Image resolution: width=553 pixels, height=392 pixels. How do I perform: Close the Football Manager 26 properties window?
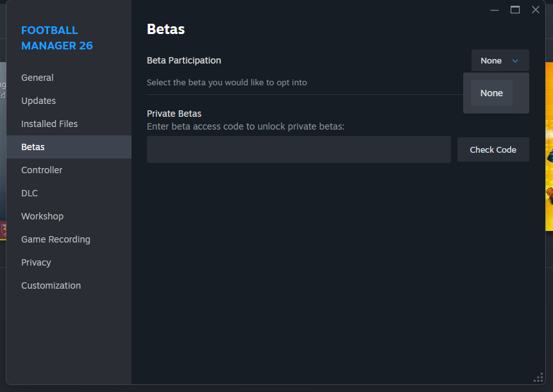(536, 10)
